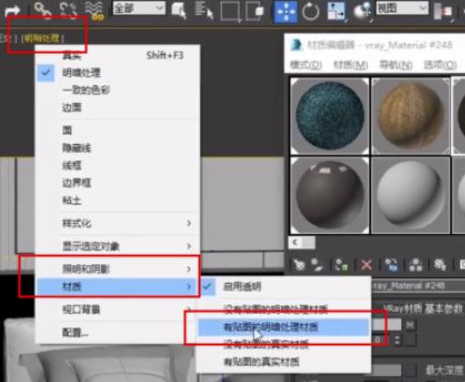Select the gray matte material sample slot
Image resolution: width=465 pixels, height=382 pixels.
[410, 196]
